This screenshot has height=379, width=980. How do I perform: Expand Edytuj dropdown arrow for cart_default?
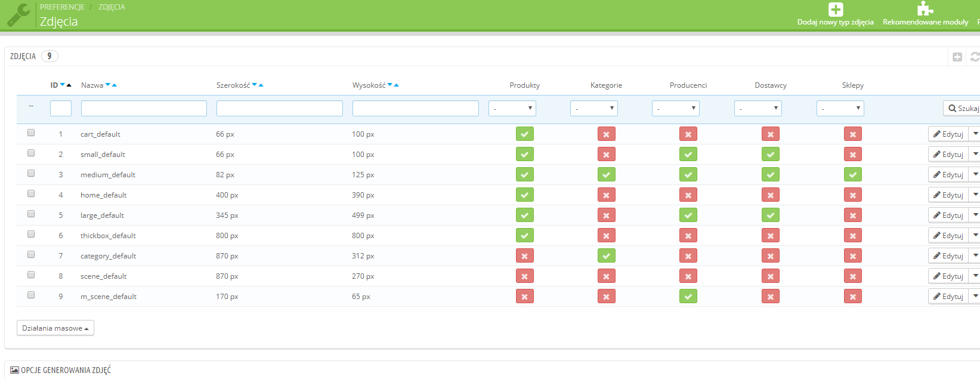(x=975, y=134)
